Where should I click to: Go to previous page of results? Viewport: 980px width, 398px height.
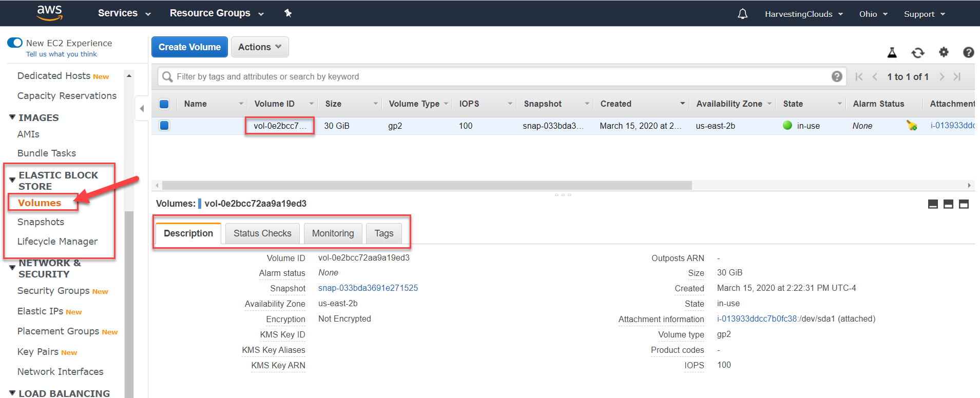[x=875, y=76]
